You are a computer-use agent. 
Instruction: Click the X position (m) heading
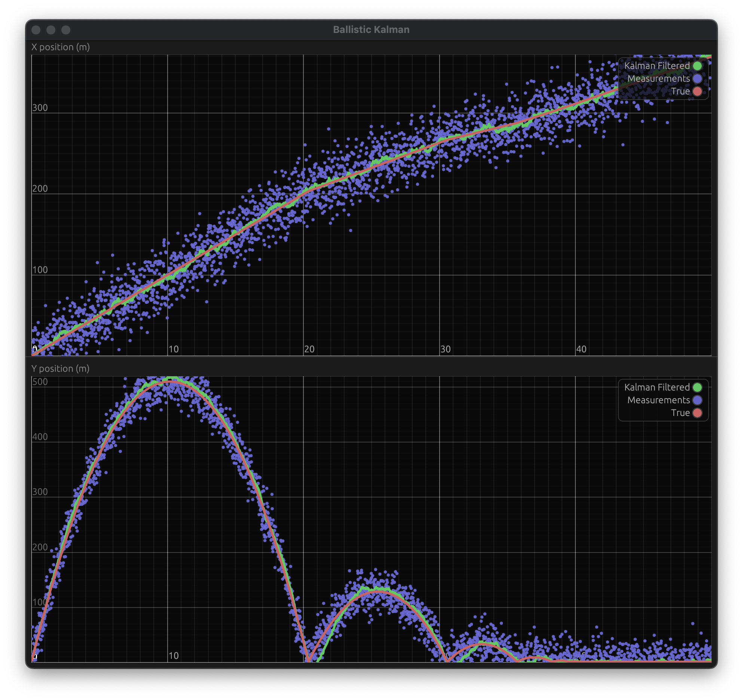(61, 47)
